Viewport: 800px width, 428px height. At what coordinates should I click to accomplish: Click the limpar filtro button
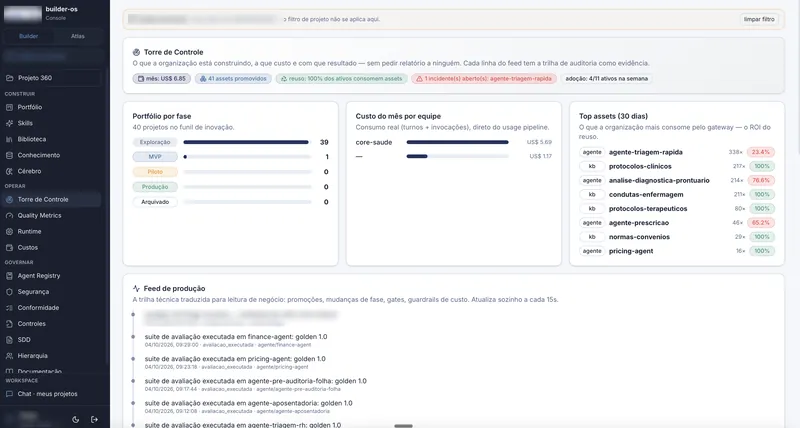759,19
